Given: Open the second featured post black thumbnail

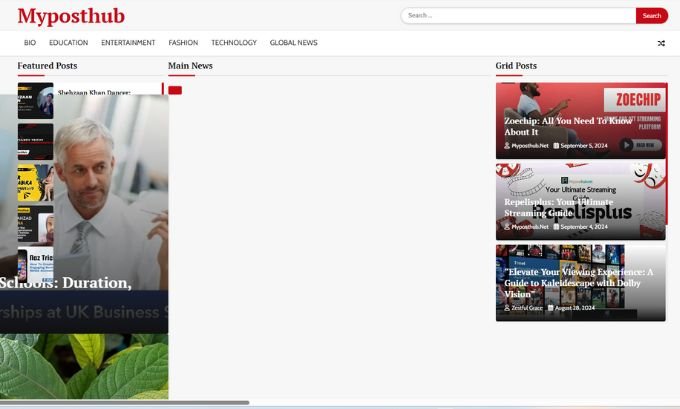Looking at the screenshot, I should point(36,141).
